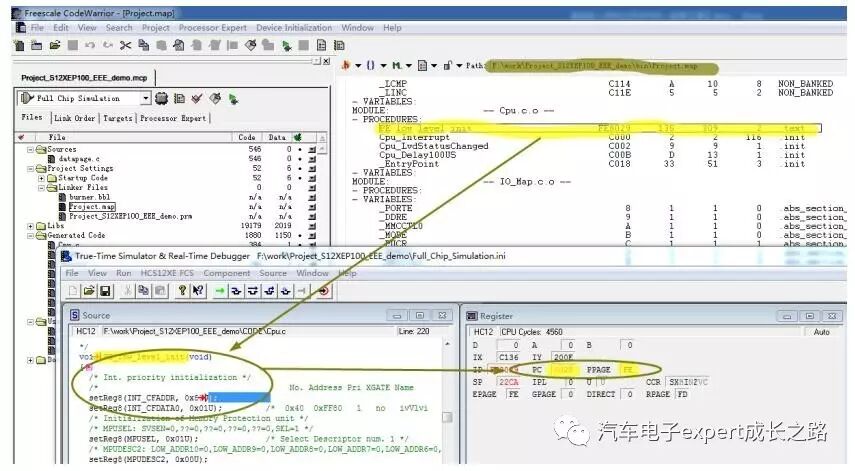
Task: Click the IX register value C136
Action: pos(509,357)
